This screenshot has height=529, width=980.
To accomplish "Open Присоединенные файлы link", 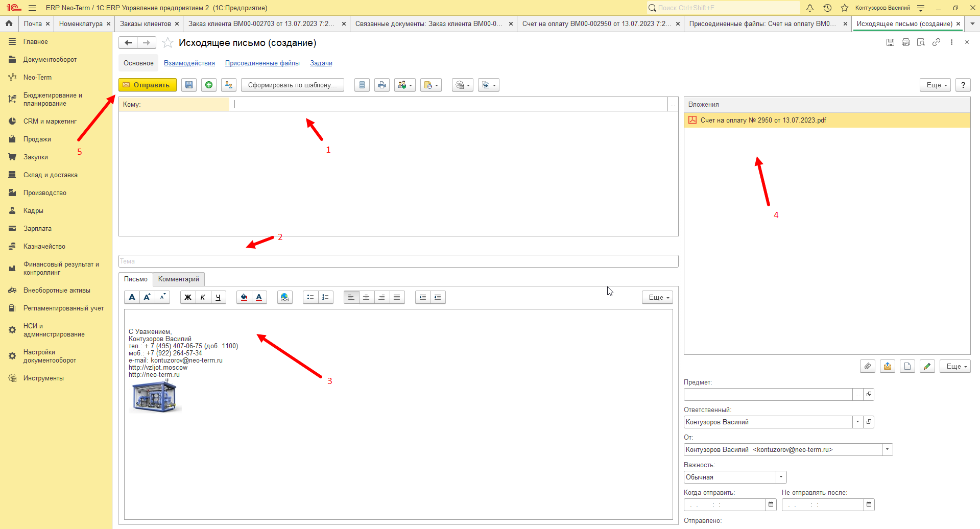I will pyautogui.click(x=262, y=63).
